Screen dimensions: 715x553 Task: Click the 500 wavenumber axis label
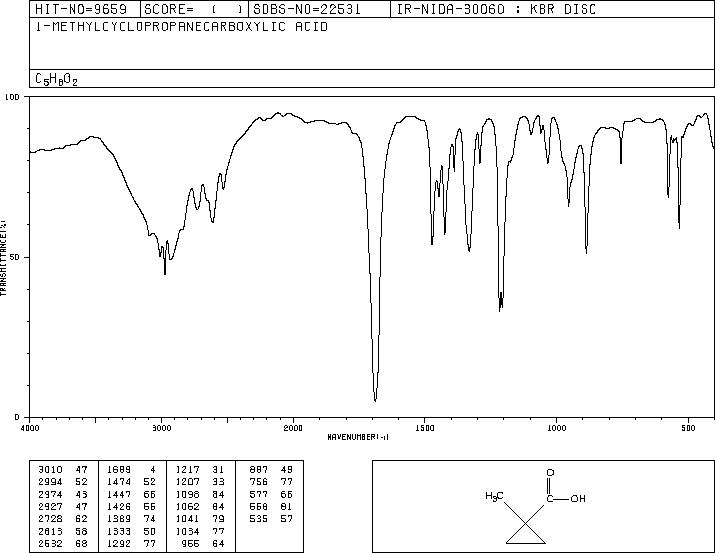tap(688, 428)
